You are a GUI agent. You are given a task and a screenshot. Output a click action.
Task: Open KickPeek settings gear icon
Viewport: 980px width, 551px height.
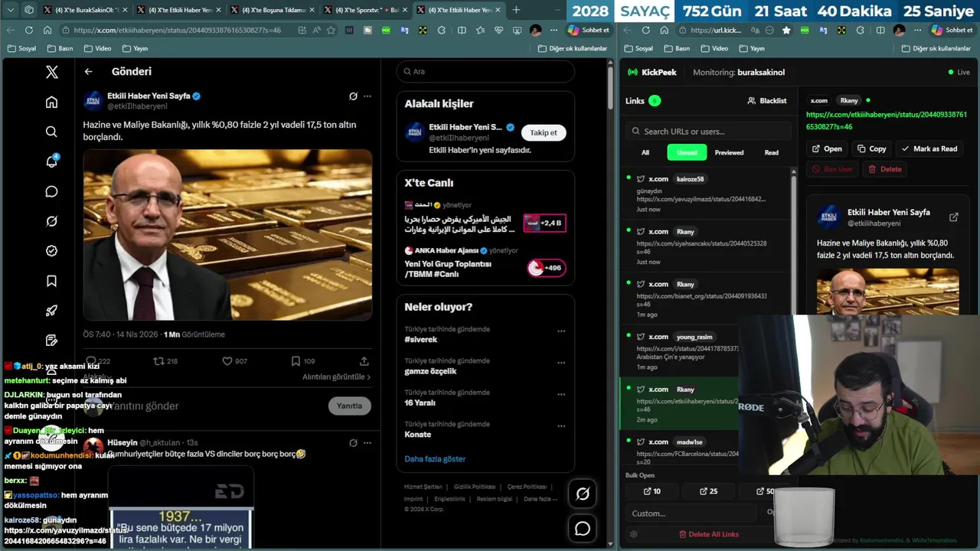[x=633, y=534]
